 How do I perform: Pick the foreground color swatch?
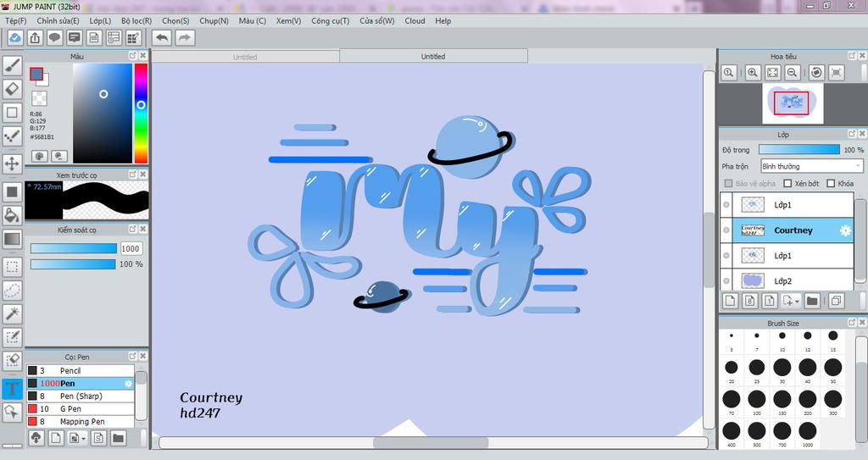pyautogui.click(x=36, y=75)
